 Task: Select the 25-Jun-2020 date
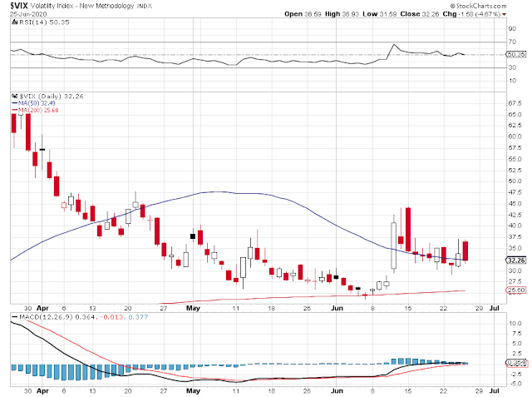[28, 14]
